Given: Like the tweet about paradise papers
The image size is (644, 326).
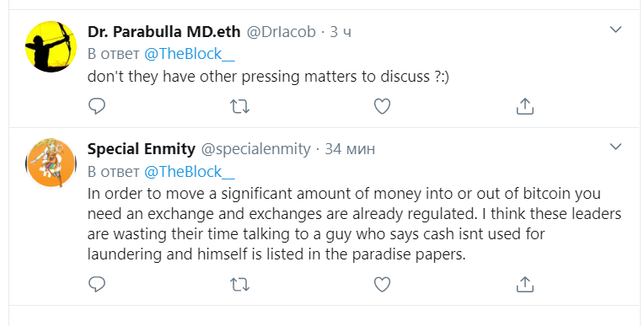Looking at the screenshot, I should pos(382,284).
